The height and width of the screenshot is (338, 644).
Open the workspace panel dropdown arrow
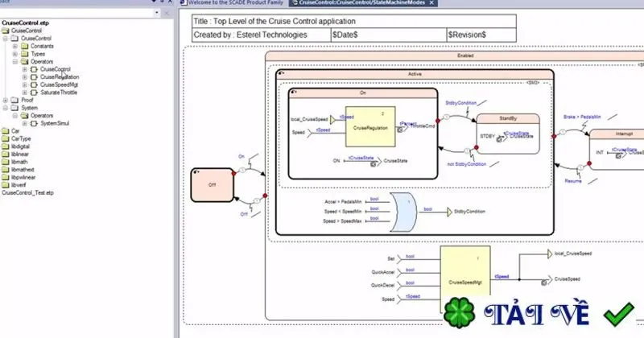[157, 13]
